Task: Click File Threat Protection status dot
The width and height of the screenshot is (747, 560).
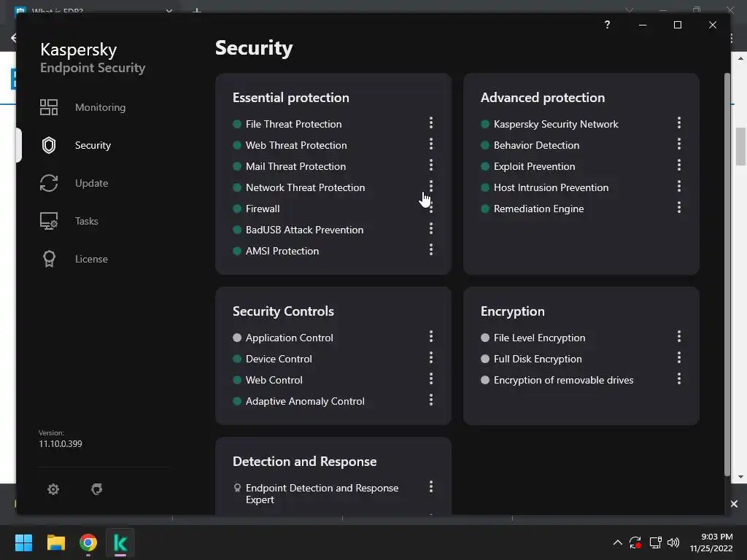Action: [x=237, y=124]
